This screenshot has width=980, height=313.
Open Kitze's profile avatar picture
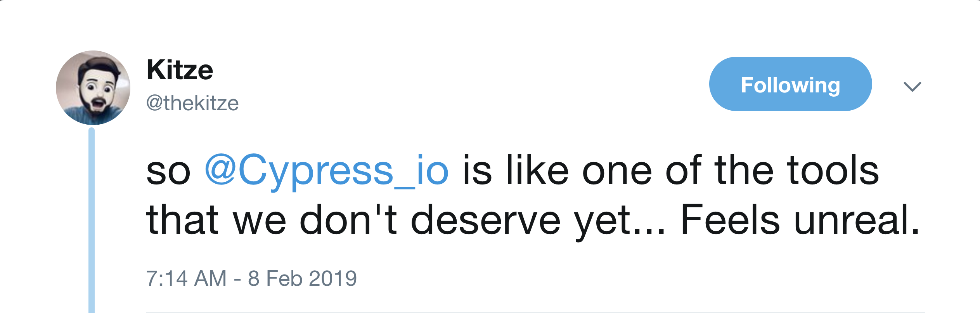93,88
